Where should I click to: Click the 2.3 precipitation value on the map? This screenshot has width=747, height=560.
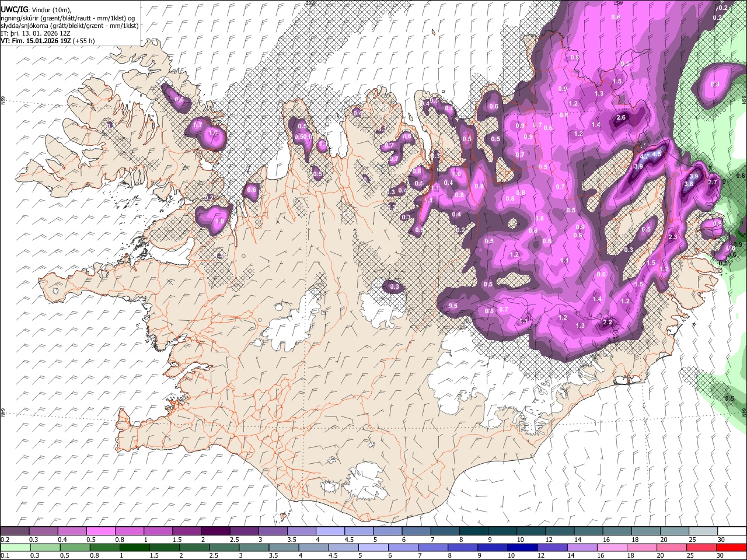(673, 237)
